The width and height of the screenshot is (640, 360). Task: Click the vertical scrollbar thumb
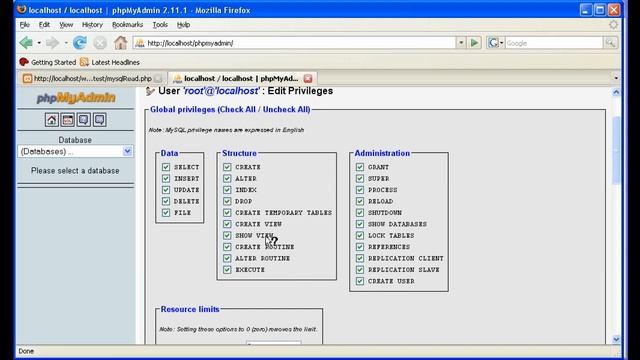pyautogui.click(x=616, y=150)
